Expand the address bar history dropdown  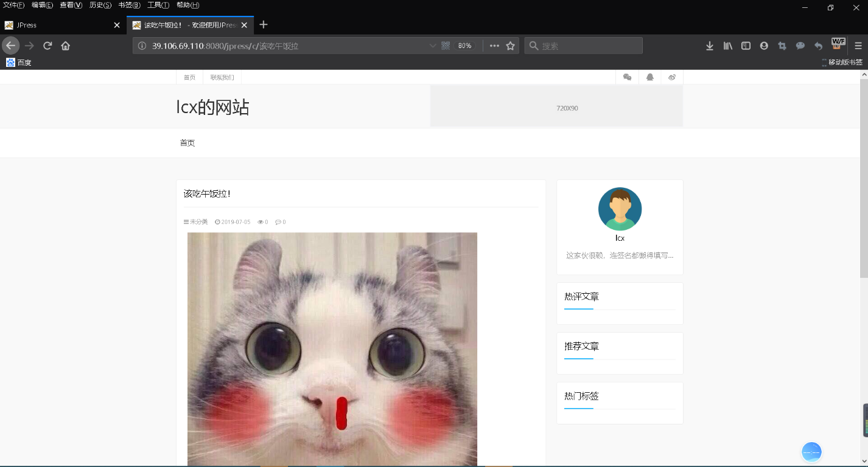[433, 46]
